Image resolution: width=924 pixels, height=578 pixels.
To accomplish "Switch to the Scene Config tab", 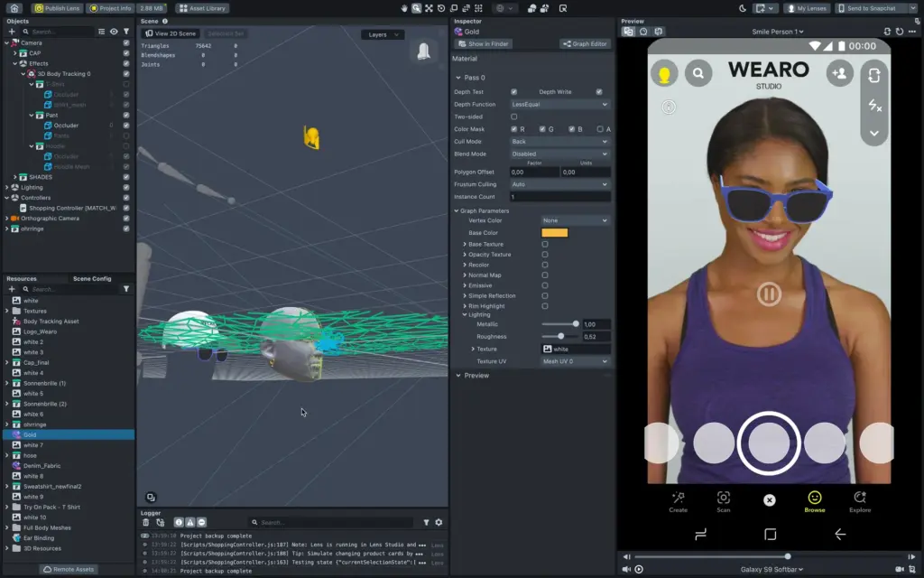I will coord(92,278).
